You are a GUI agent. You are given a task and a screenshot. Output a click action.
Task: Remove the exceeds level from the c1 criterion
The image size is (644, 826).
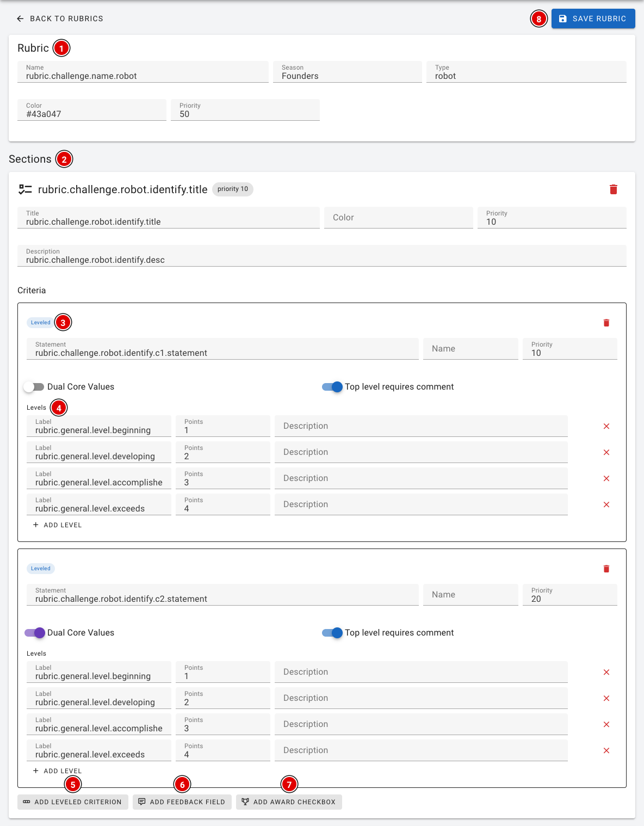606,504
